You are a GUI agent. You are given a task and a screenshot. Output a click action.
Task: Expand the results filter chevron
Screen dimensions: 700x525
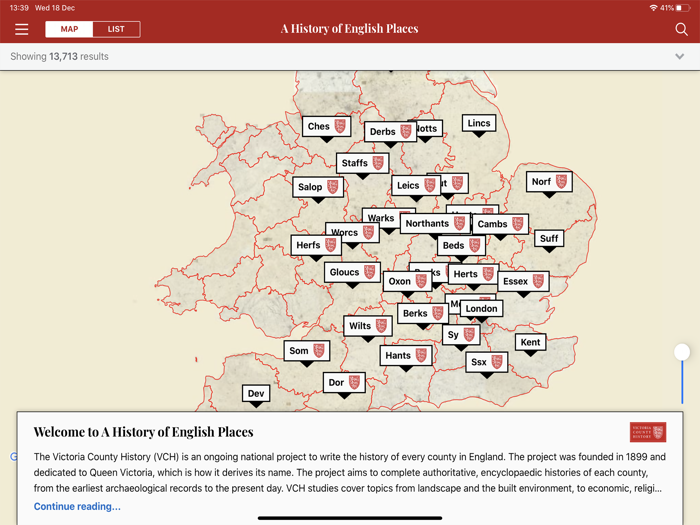679,56
